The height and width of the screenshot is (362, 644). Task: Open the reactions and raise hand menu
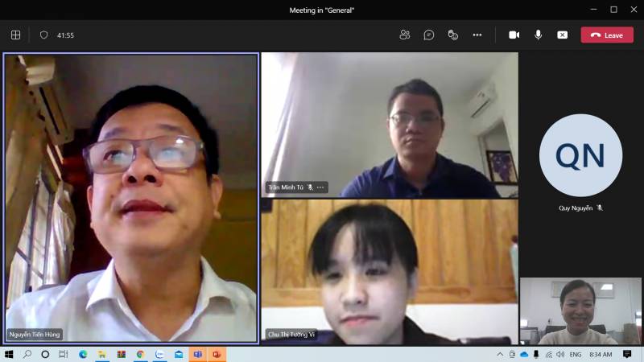[x=453, y=35]
